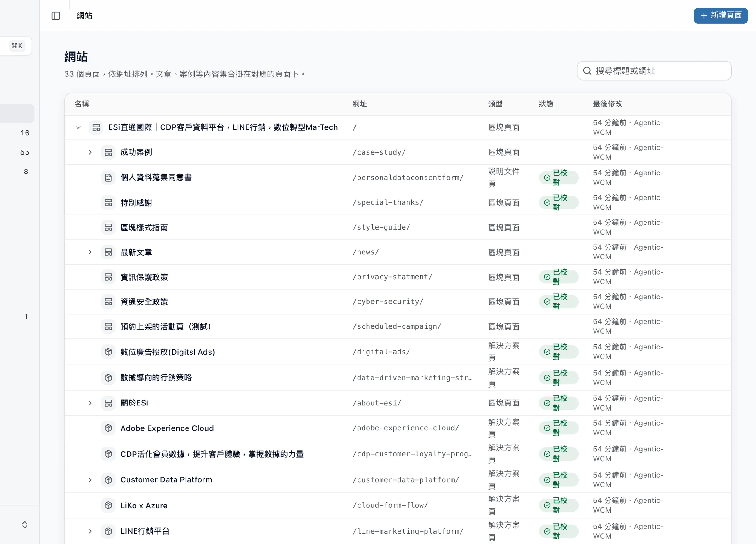
Task: Click the 狀態 column header
Action: [546, 104]
